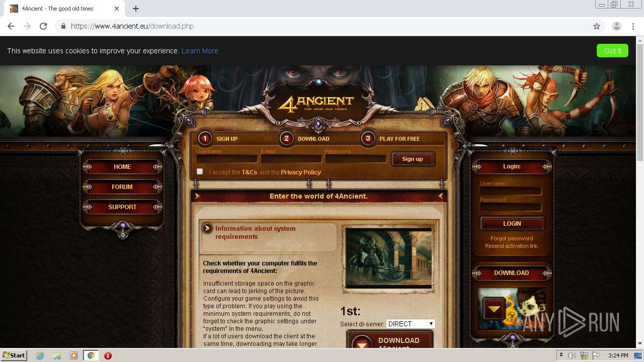Open Windows Explorer folder in taskbar
The image size is (644, 362).
click(x=57, y=355)
